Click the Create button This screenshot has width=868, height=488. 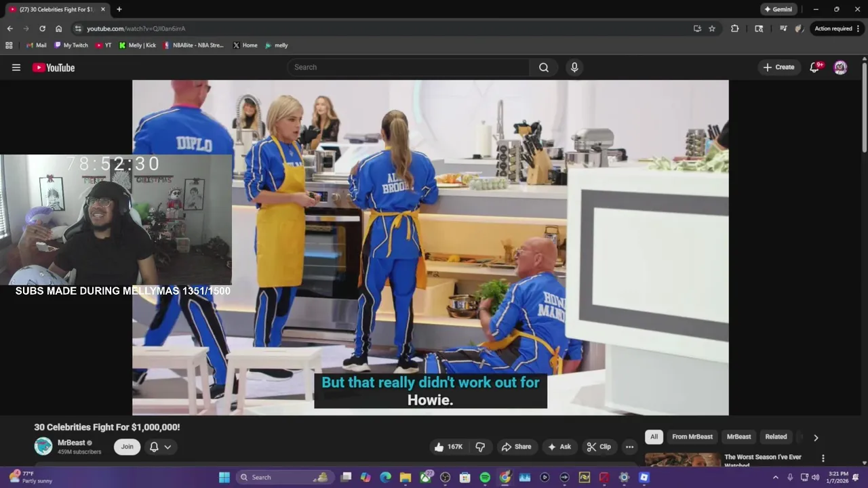[x=778, y=67]
